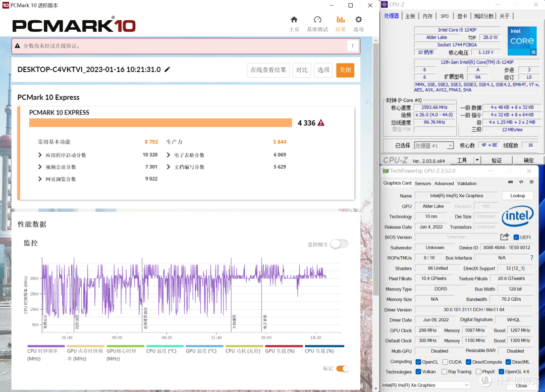Click the warning triangle next to score 4 336
The image size is (545, 392).
tap(321, 123)
